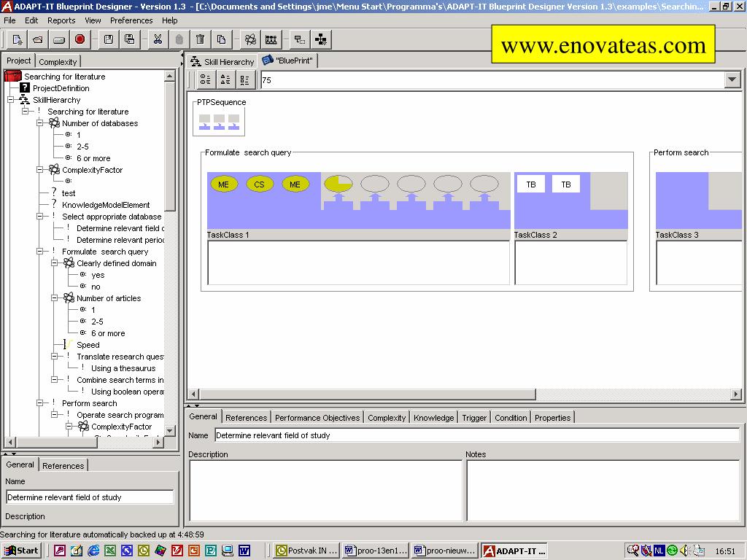Click the tree panel vertical scrollbar thumb
747x560 pixels.
(169, 146)
